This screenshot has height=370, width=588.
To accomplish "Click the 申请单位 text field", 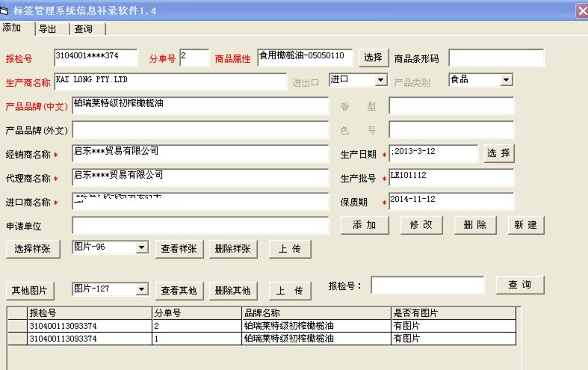I will point(199,226).
